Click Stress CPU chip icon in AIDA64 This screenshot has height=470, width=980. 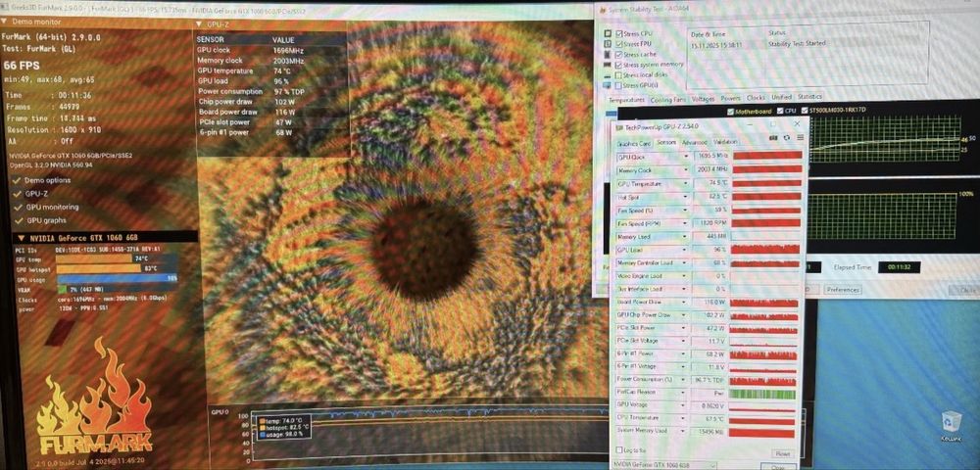pos(608,33)
